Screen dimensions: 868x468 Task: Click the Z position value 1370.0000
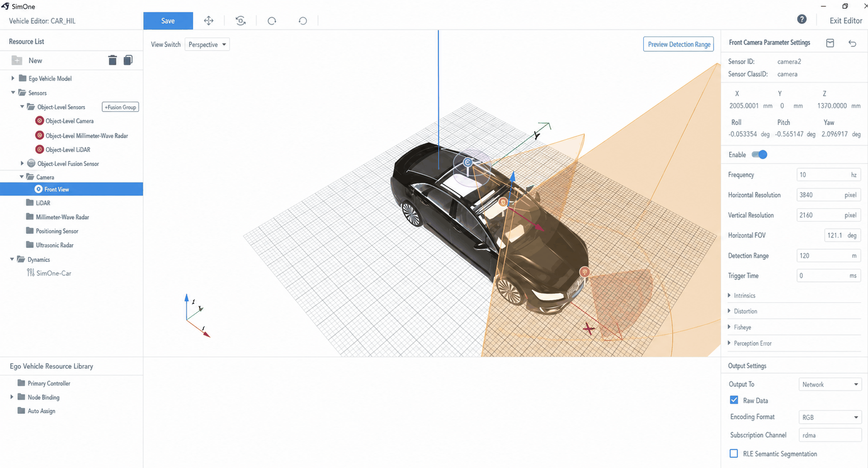point(832,106)
